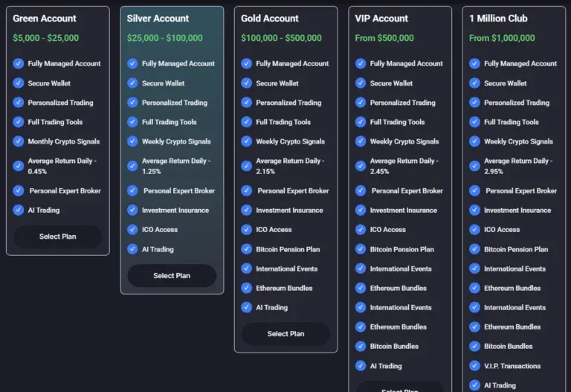Click the check icon beside Gold Account's AI Trading
571x392 pixels.
[x=247, y=307]
